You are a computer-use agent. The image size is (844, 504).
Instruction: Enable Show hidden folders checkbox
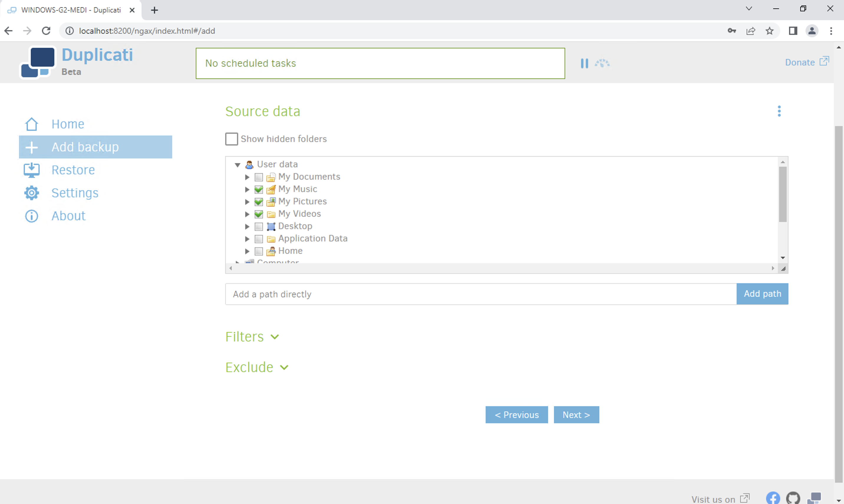click(x=231, y=139)
